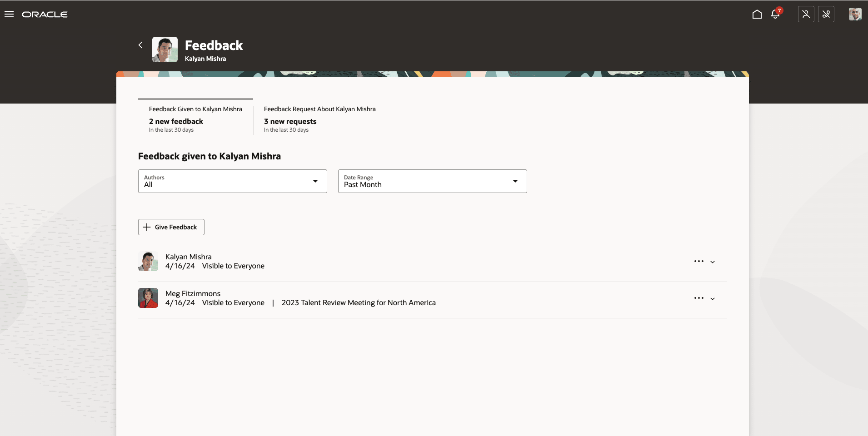Switch to Feedback Request About Kalyan Mishra tab
This screenshot has height=436, width=868.
(319, 109)
